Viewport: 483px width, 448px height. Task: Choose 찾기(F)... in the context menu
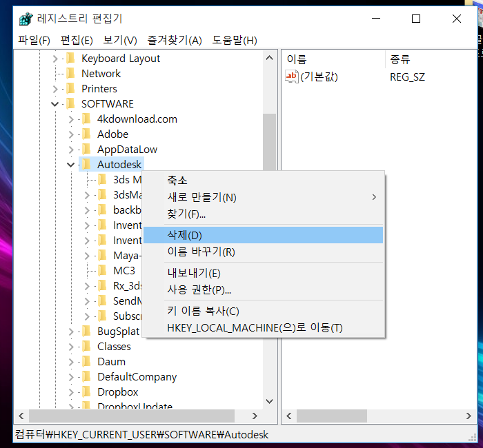(x=264, y=214)
